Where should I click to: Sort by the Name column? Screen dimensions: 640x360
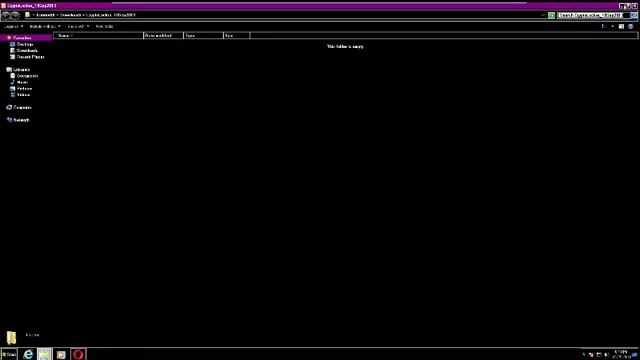tap(98, 36)
